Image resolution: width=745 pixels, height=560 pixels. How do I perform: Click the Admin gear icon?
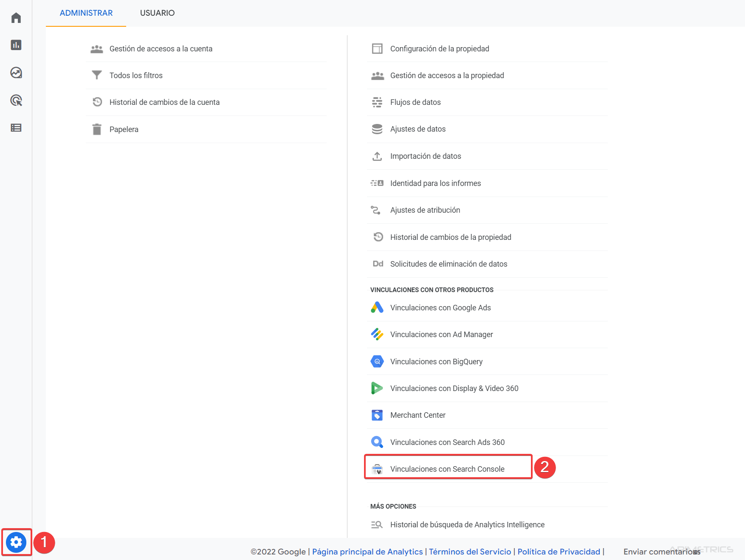click(x=16, y=542)
